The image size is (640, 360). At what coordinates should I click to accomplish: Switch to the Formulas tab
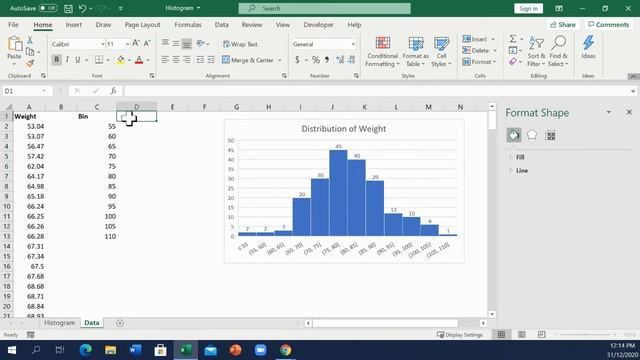(x=188, y=24)
